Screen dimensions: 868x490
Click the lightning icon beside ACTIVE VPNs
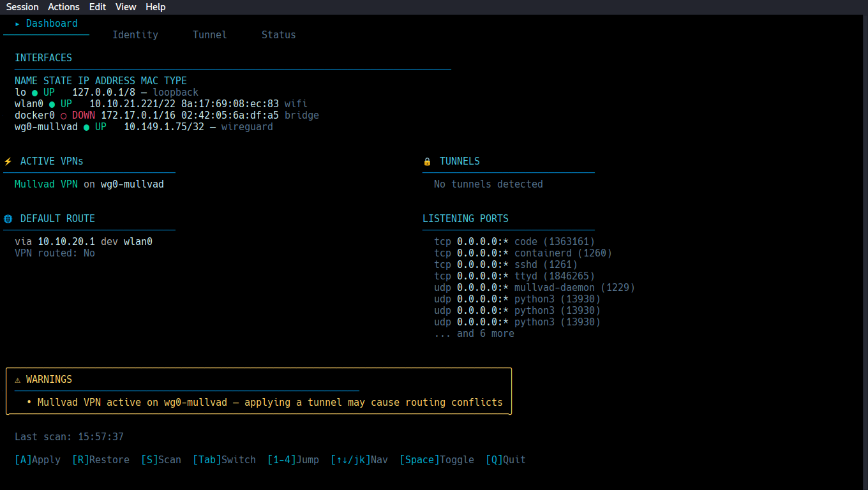(x=8, y=161)
